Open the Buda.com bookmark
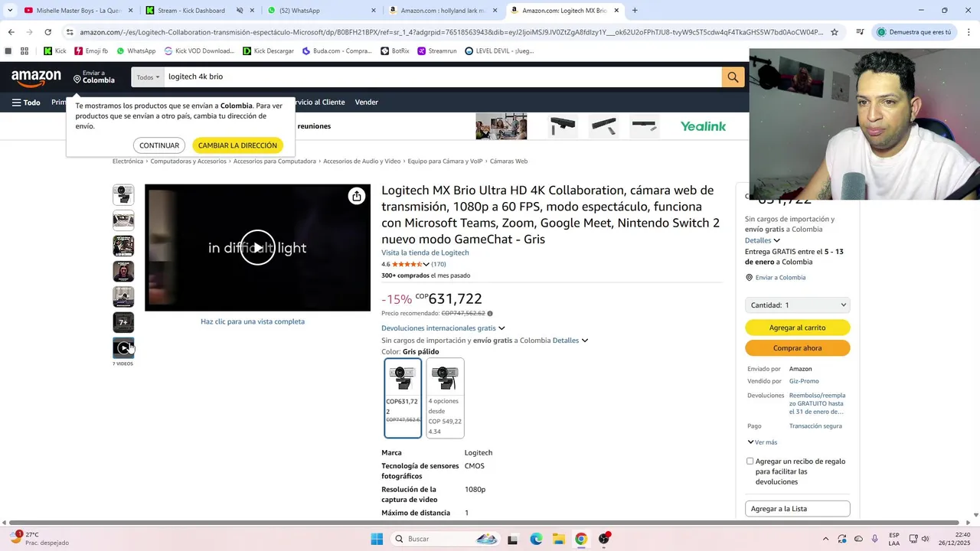 coord(337,51)
